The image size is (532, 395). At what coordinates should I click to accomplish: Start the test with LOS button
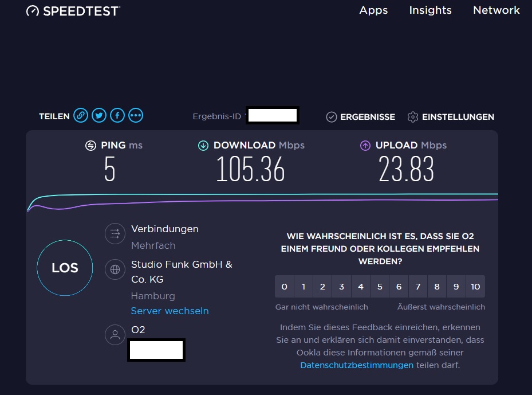(65, 268)
